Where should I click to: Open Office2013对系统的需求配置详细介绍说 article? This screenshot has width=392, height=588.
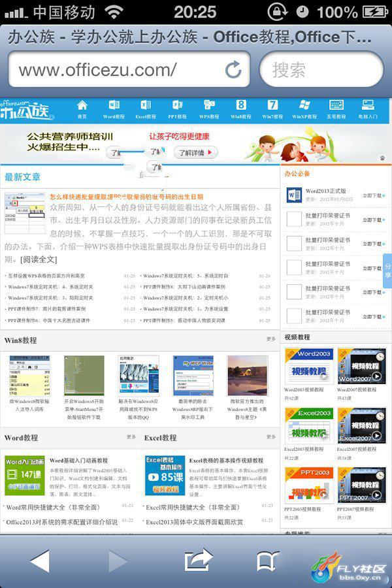pyautogui.click(x=61, y=521)
